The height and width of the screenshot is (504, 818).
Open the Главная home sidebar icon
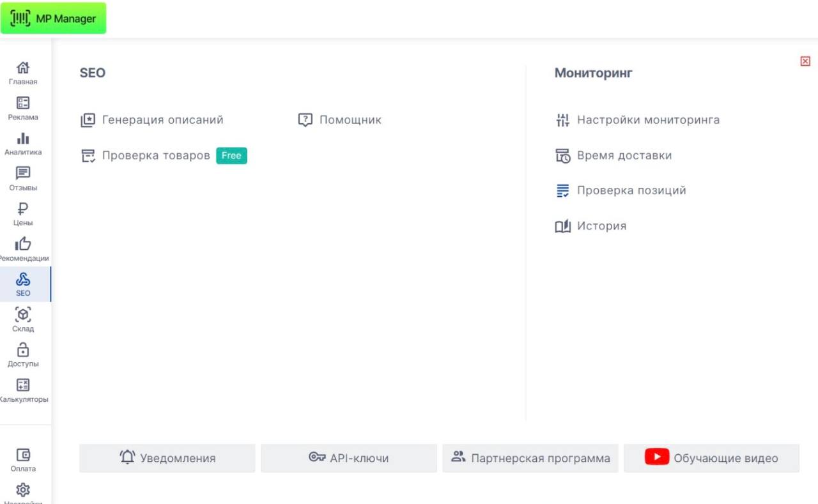click(x=23, y=68)
